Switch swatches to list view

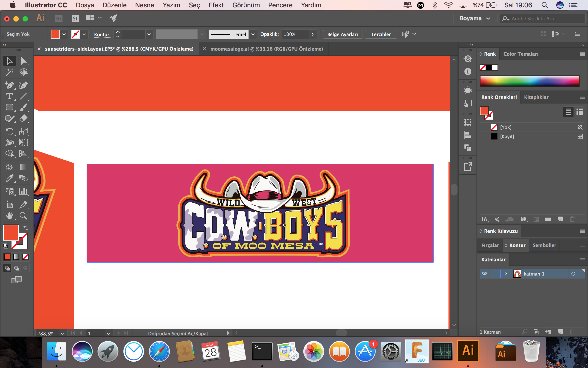(x=568, y=112)
